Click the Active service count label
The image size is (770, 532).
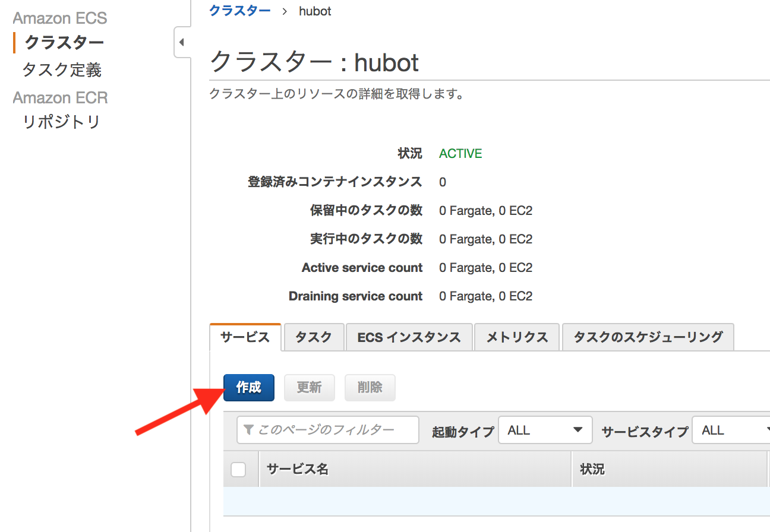point(362,268)
